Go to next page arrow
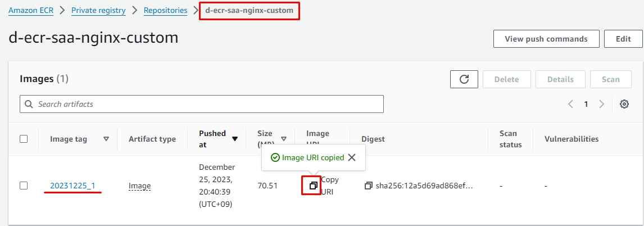This screenshot has width=644, height=226. [x=601, y=104]
